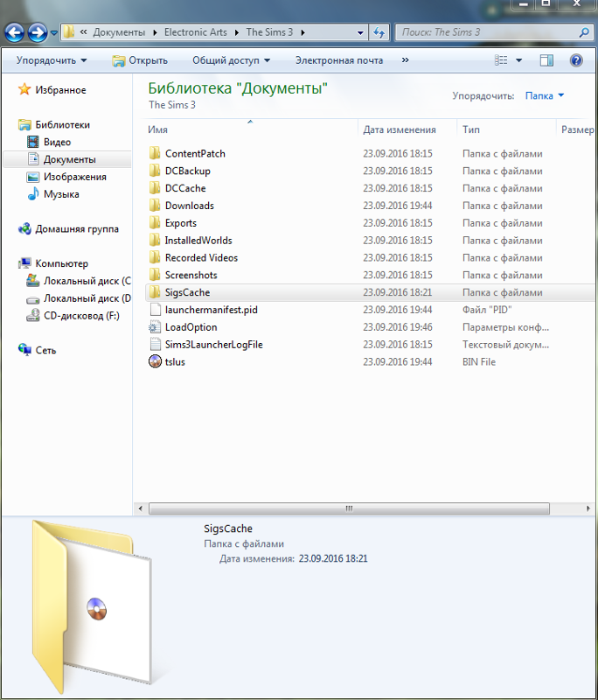Select the Screenshots folder icon
The image size is (598, 700).
pyautogui.click(x=155, y=275)
